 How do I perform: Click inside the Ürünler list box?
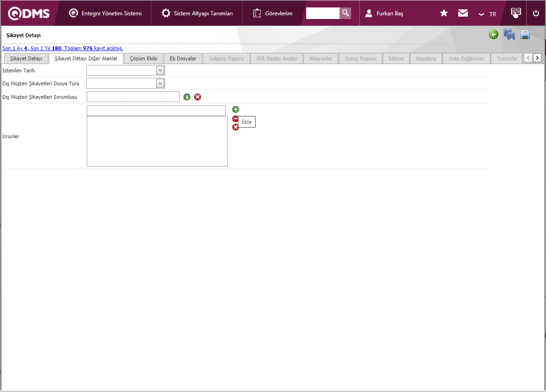(157, 141)
